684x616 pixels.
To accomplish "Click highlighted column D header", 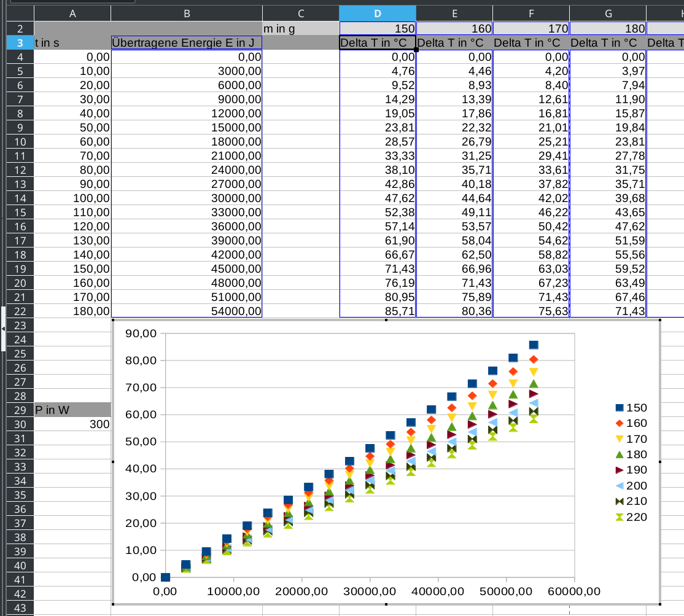I will point(378,14).
